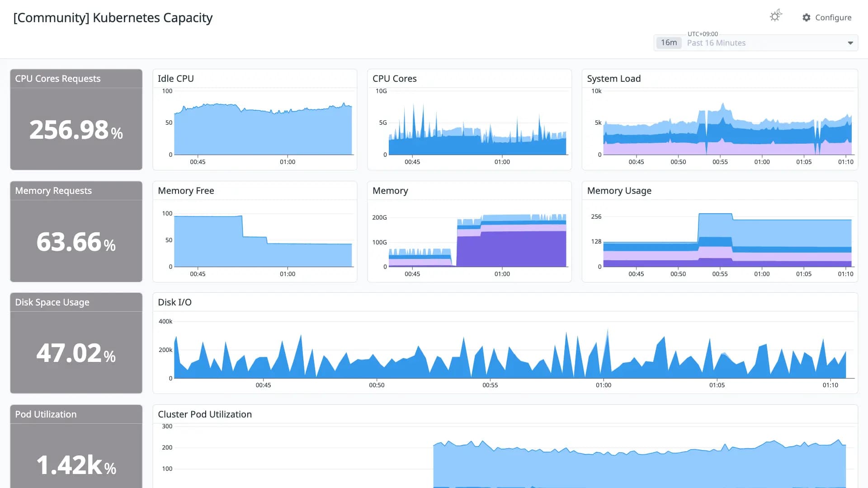Click the 16m time range badge
Screen dimensions: 868x488
[669, 42]
